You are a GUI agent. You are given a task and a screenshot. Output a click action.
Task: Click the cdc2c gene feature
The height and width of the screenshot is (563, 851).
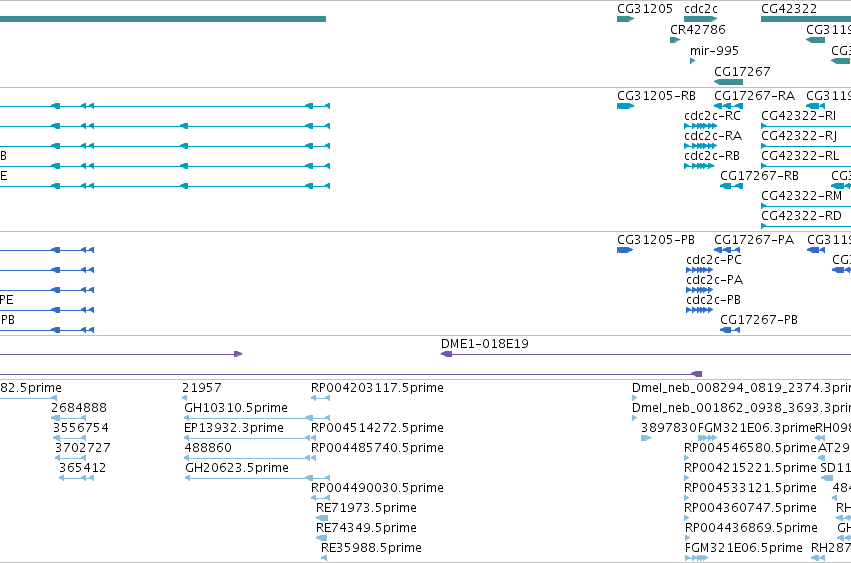[700, 19]
